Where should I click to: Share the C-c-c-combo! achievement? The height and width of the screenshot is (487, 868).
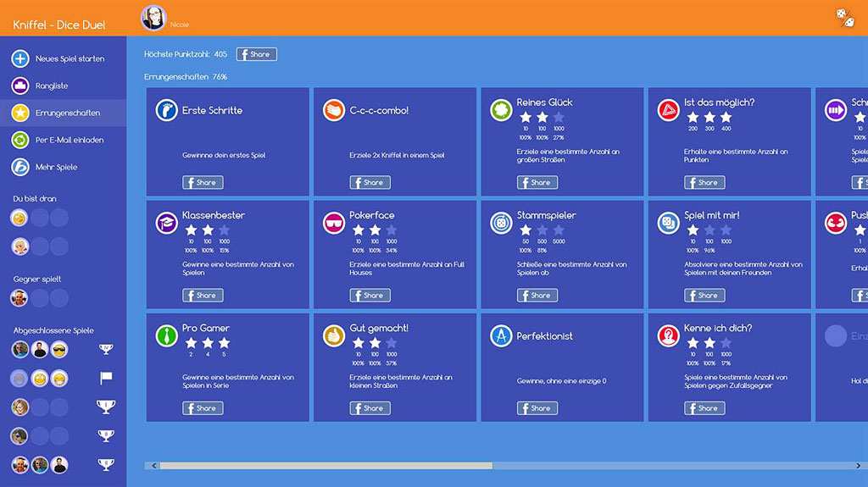pos(370,182)
